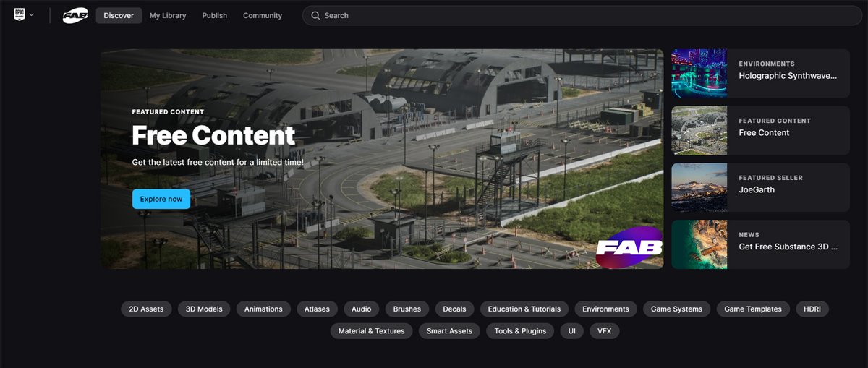The width and height of the screenshot is (868, 368).
Task: Open Free Content side card thumbnail
Action: (699, 130)
